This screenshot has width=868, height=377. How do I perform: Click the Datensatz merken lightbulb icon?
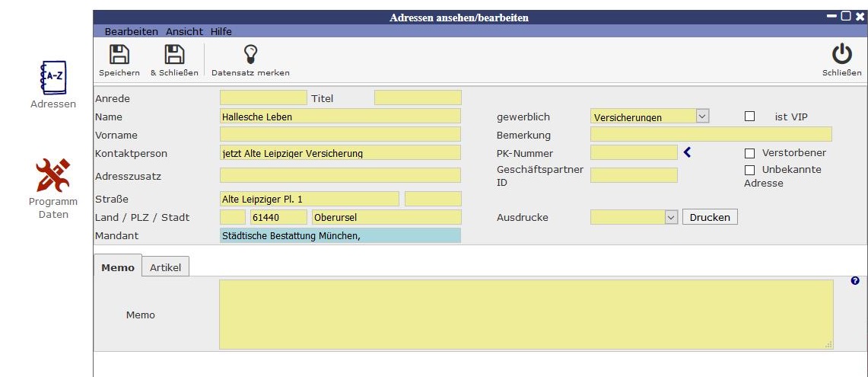(250, 55)
